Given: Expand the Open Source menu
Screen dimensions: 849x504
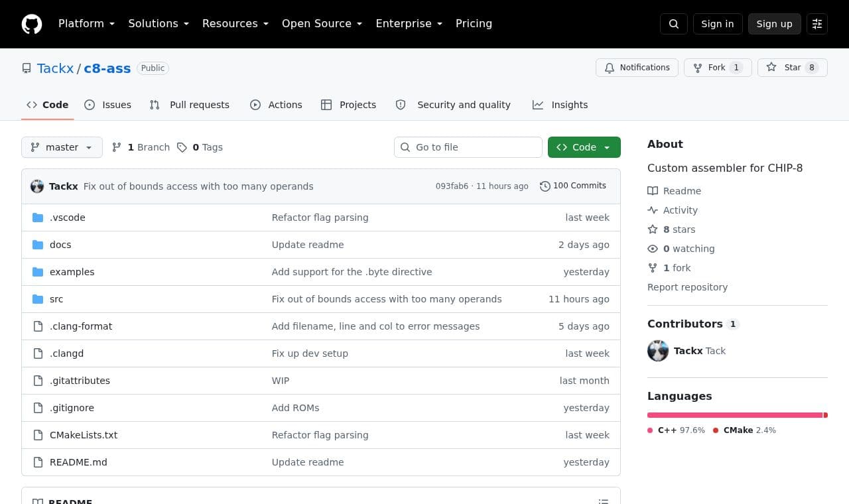Looking at the screenshot, I should coord(322,24).
